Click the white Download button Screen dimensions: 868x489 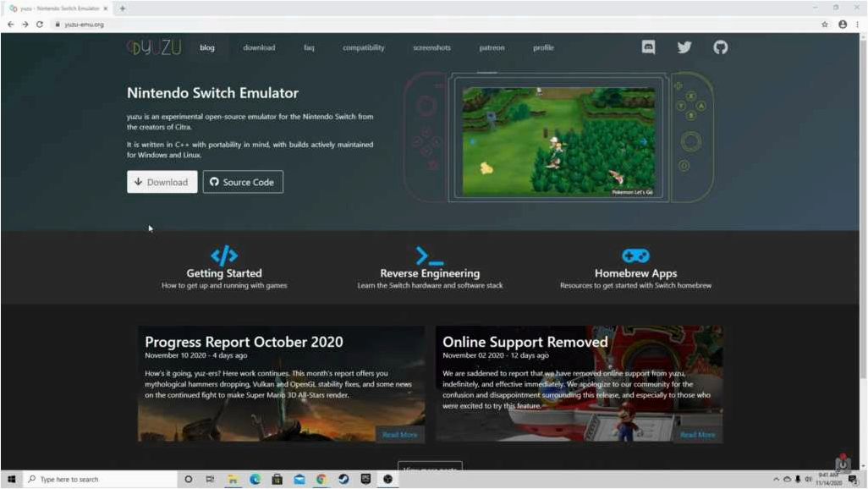[x=162, y=182]
